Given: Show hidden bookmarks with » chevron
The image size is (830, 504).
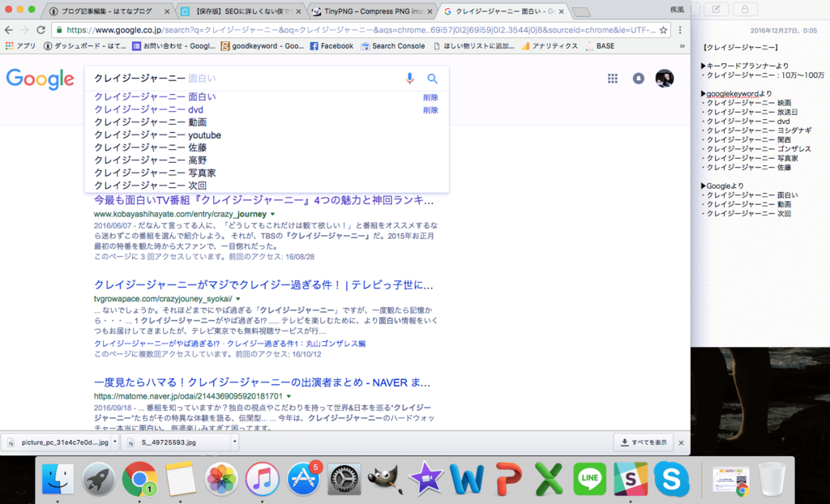Looking at the screenshot, I should 682,46.
